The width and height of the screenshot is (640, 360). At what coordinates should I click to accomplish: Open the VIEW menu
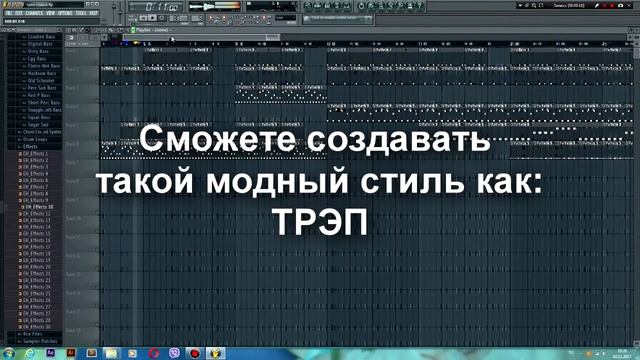[51, 13]
